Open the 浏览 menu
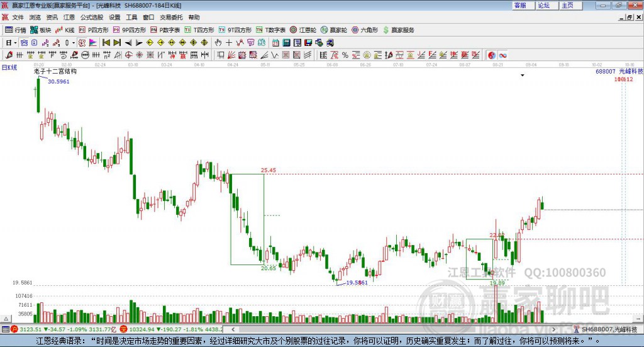Viewport: 644px width, 347px height. (x=35, y=17)
